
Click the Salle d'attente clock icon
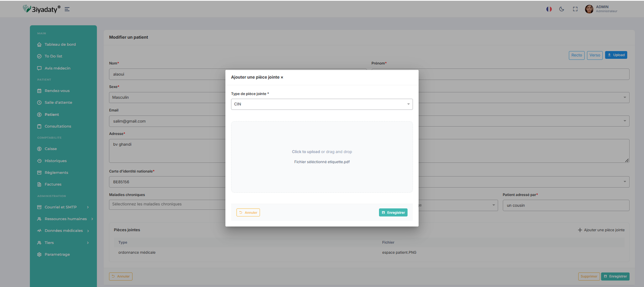(x=39, y=103)
